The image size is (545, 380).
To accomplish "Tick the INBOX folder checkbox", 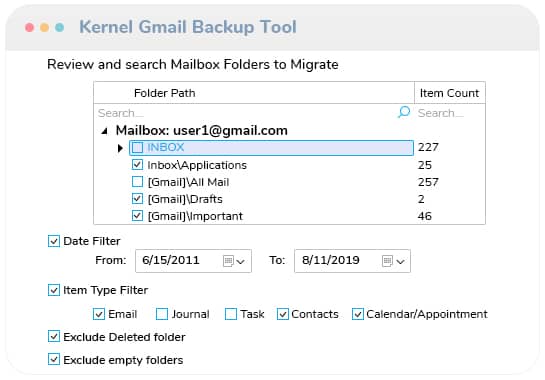I will (137, 147).
